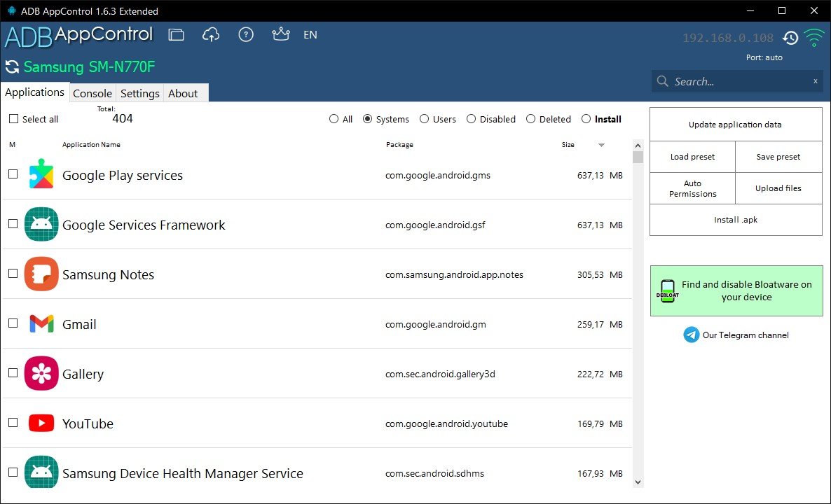Click scrollbar down arrow in app list

coord(638,482)
